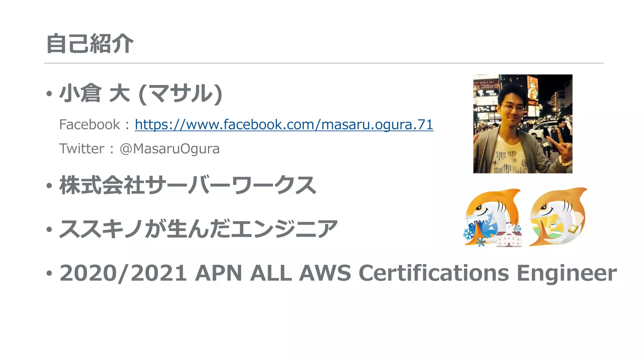Click the Twitter handle @MasaruOgura
644x362 pixels.
click(x=169, y=149)
